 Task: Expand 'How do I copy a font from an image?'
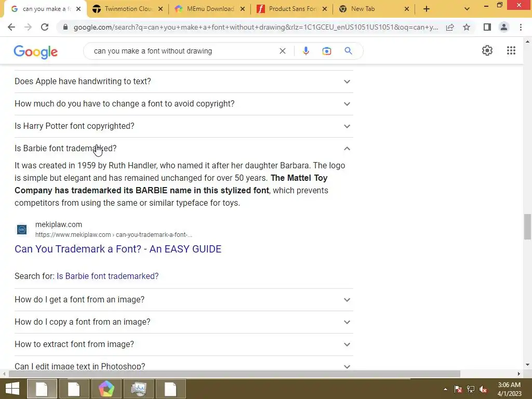pyautogui.click(x=183, y=322)
